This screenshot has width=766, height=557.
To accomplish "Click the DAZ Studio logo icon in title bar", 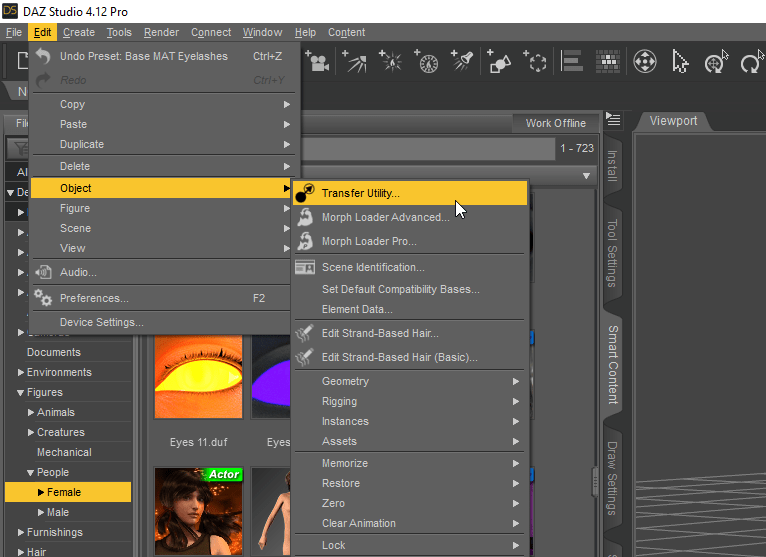I will 10,11.
